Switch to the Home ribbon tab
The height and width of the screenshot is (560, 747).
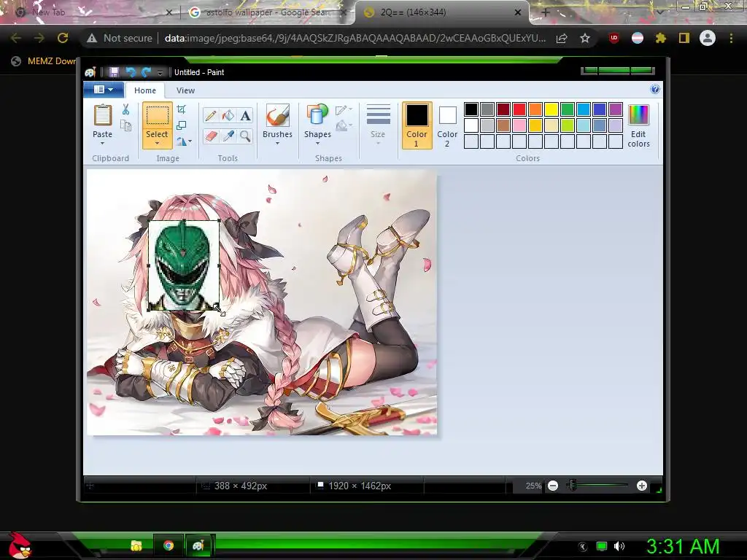[x=145, y=90]
